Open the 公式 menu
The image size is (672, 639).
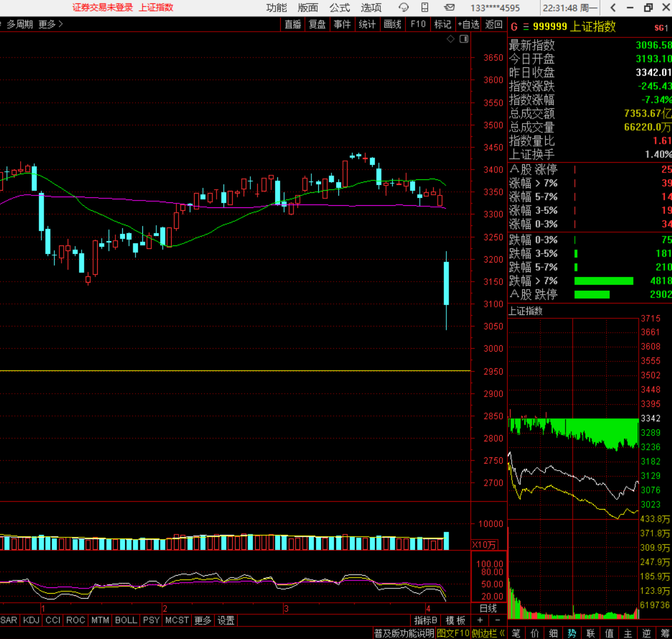[x=339, y=7]
